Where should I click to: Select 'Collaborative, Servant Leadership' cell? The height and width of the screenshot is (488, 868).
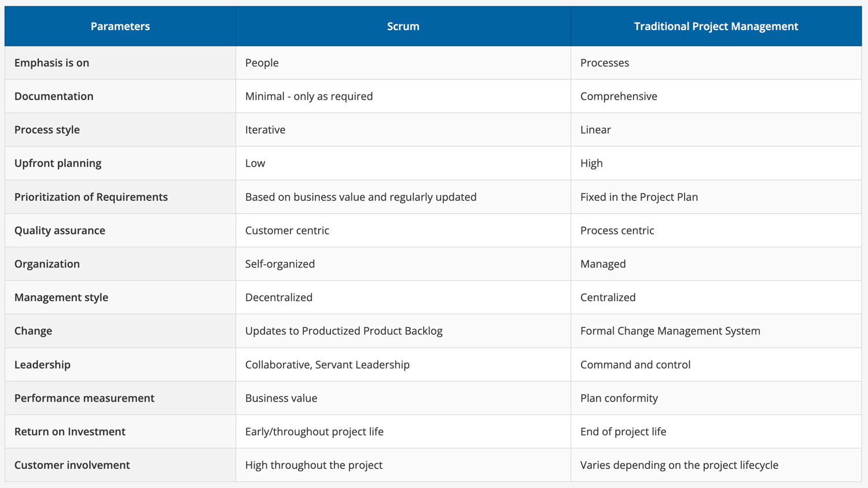point(328,365)
